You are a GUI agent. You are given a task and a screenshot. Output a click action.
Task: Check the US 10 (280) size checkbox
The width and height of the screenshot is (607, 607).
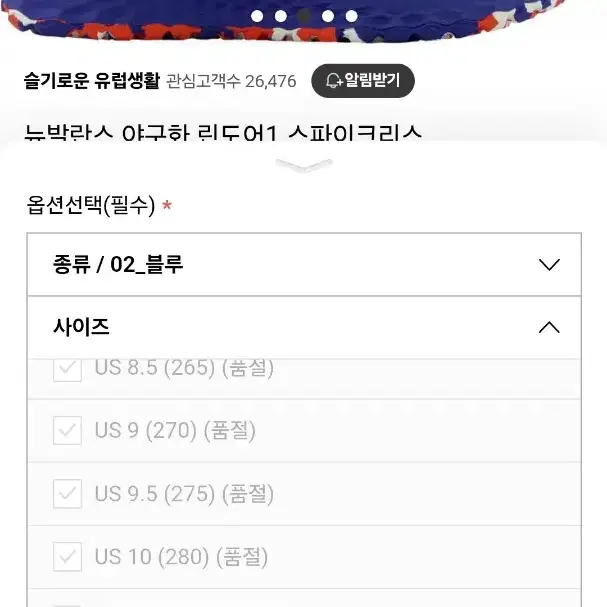click(x=67, y=557)
